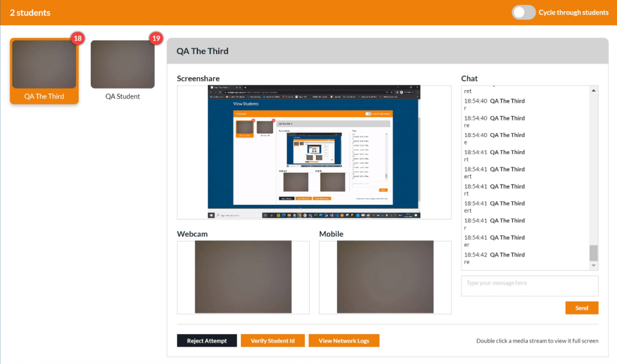This screenshot has width=617, height=364.
Task: Select QA Student thumbnail
Action: (123, 64)
